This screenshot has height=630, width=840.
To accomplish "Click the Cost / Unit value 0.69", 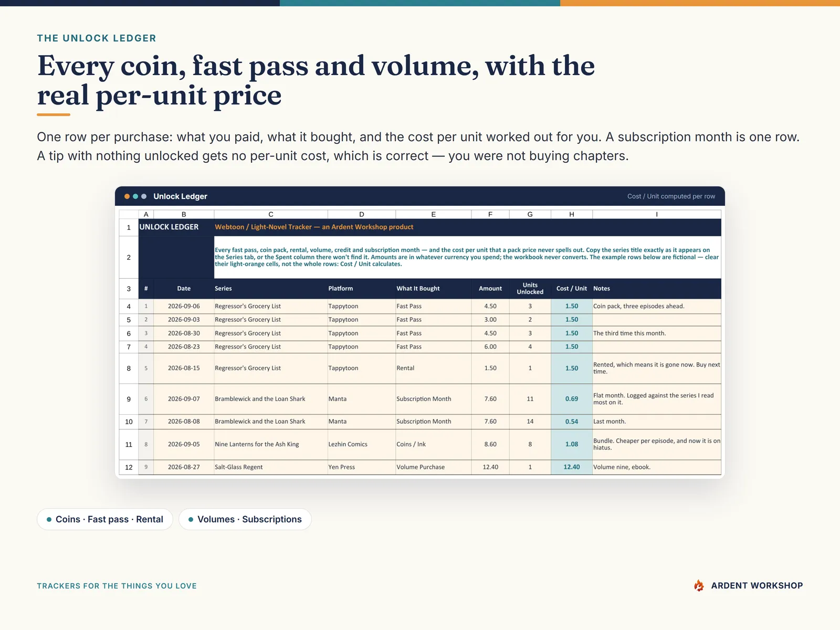I will 572,399.
